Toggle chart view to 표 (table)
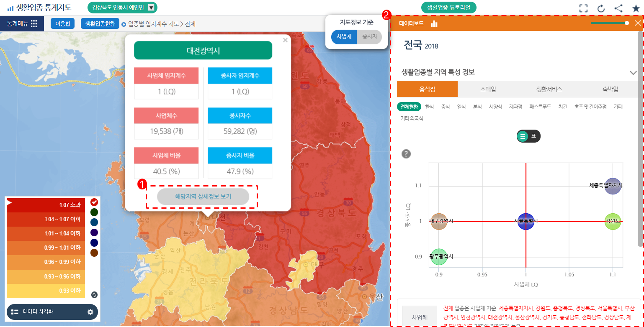Viewport: 644px width, 327px height. point(528,136)
